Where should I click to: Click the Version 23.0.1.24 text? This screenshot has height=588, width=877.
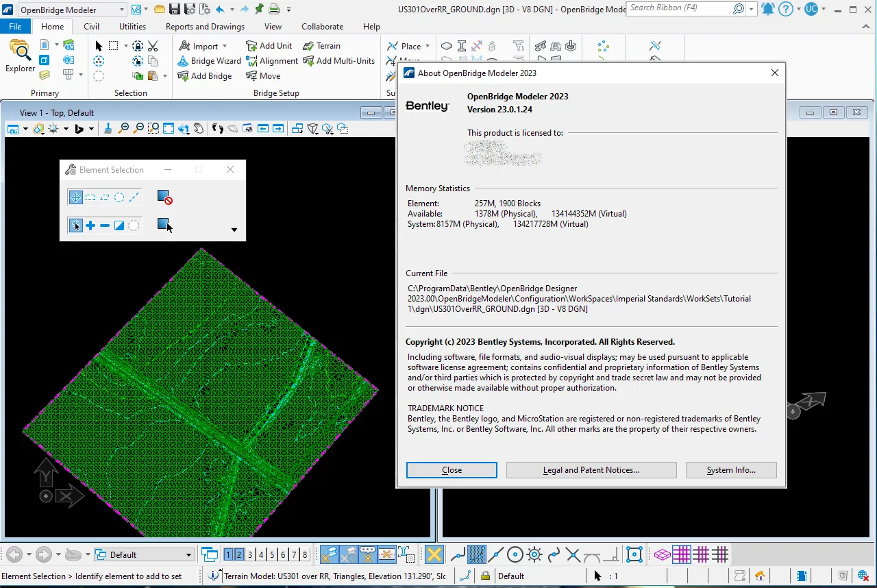click(x=499, y=110)
